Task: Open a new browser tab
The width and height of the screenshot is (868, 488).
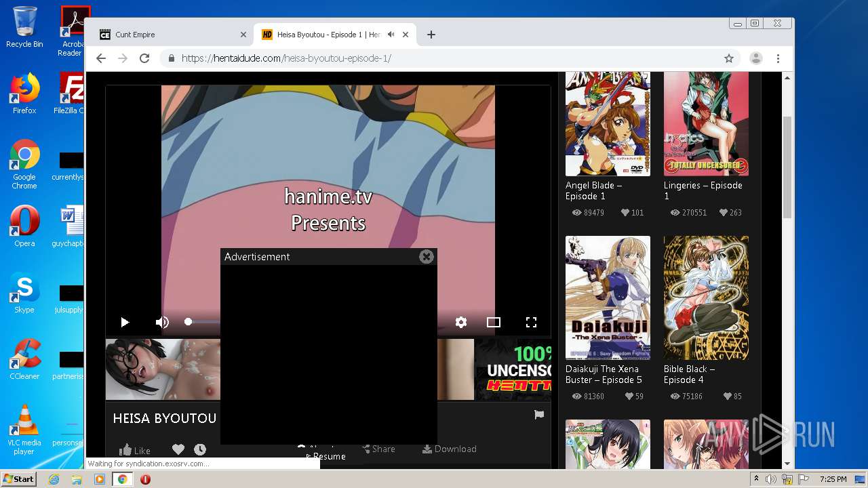Action: 431,35
